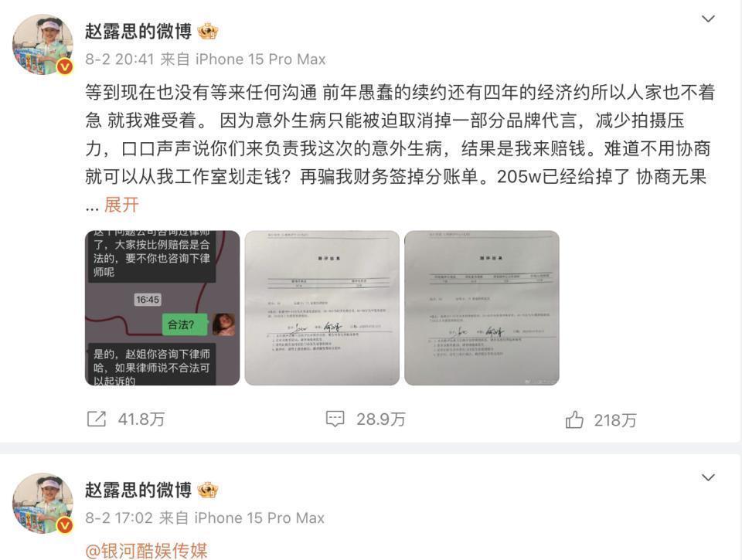Expand second post's chevron options menu
Screen dimensions: 742x560
[708, 477]
